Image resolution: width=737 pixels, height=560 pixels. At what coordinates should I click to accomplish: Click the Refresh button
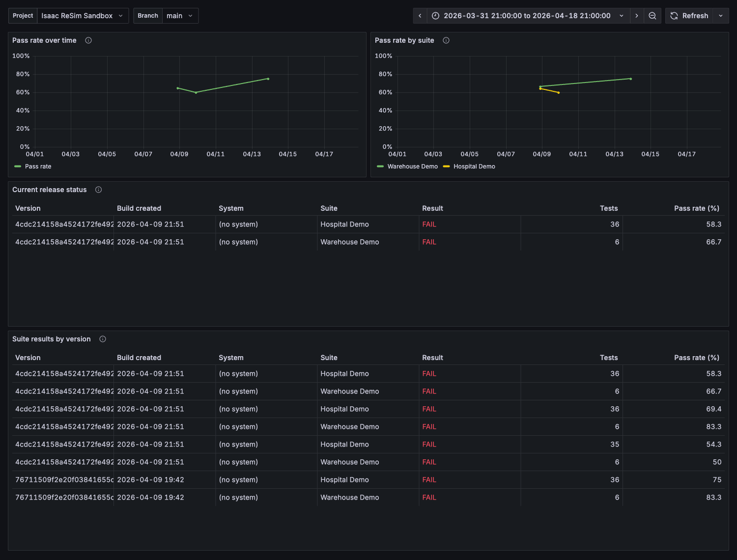(x=689, y=16)
